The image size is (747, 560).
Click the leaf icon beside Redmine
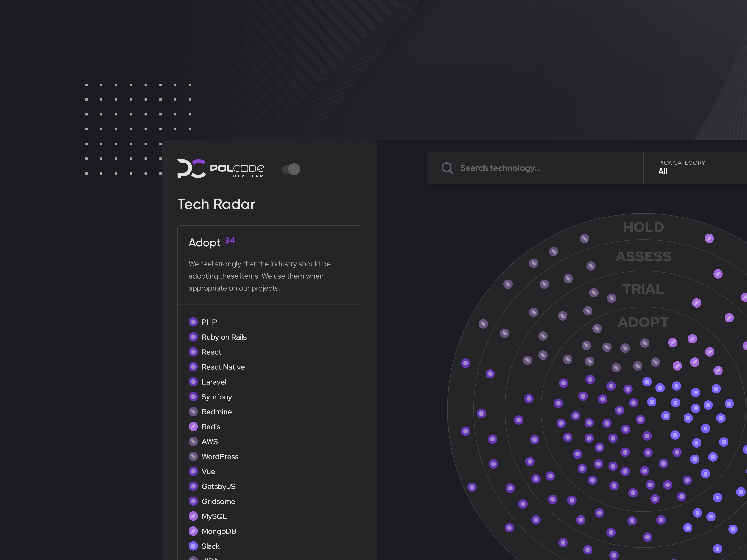[x=193, y=411]
